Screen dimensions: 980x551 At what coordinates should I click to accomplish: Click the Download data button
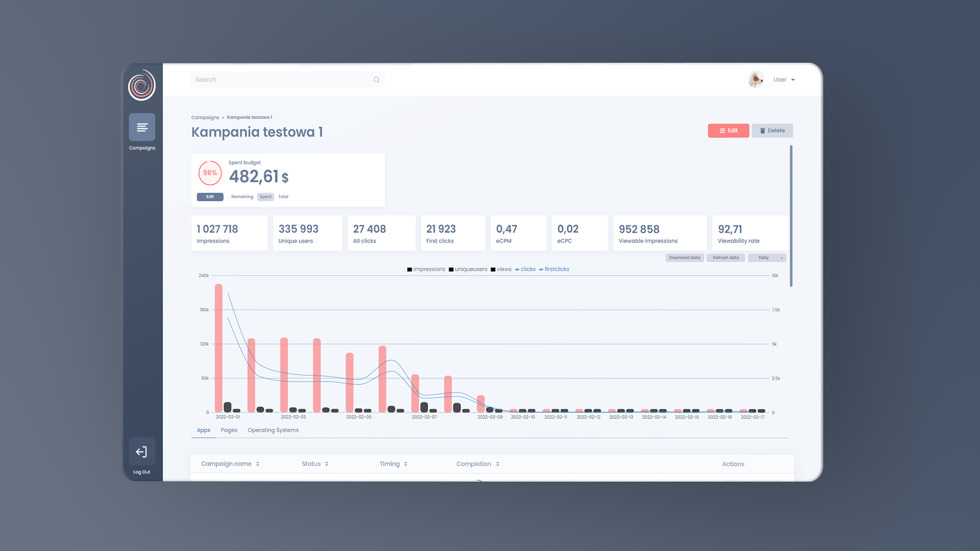[x=684, y=258]
